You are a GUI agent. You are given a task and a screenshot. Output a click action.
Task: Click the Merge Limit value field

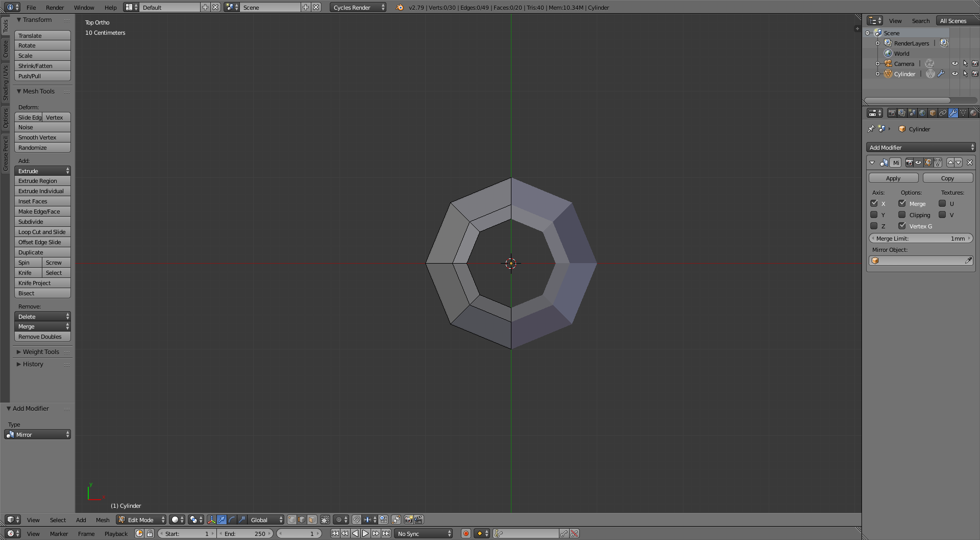921,239
